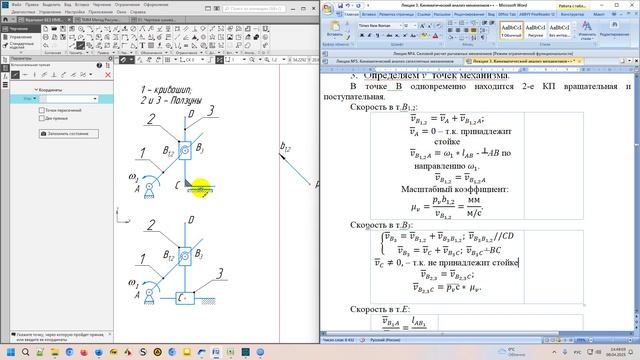Undo last action in Word
The width and height of the screenshot is (640, 360).
(348, 5)
